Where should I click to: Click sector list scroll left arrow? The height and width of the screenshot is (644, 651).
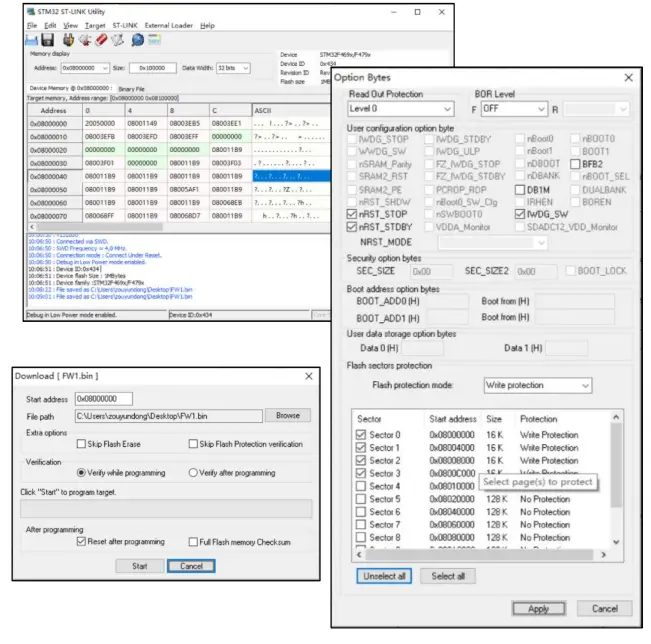(x=359, y=555)
